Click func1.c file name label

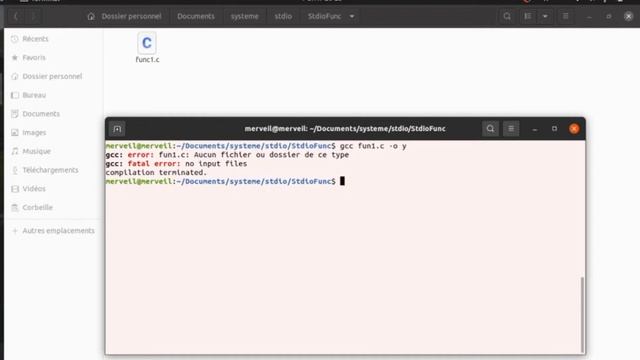(x=147, y=60)
